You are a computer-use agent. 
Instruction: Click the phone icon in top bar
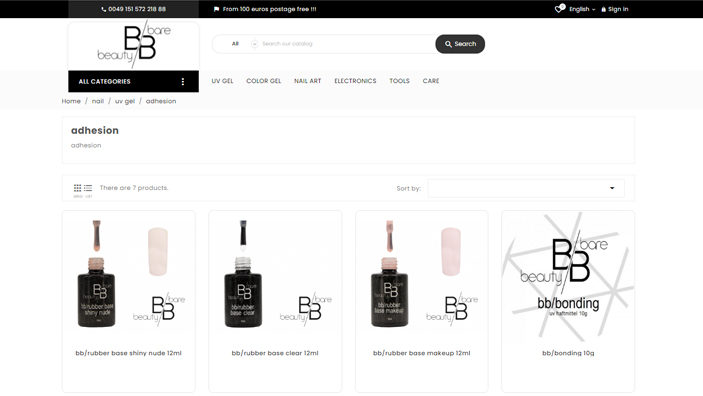pos(104,9)
